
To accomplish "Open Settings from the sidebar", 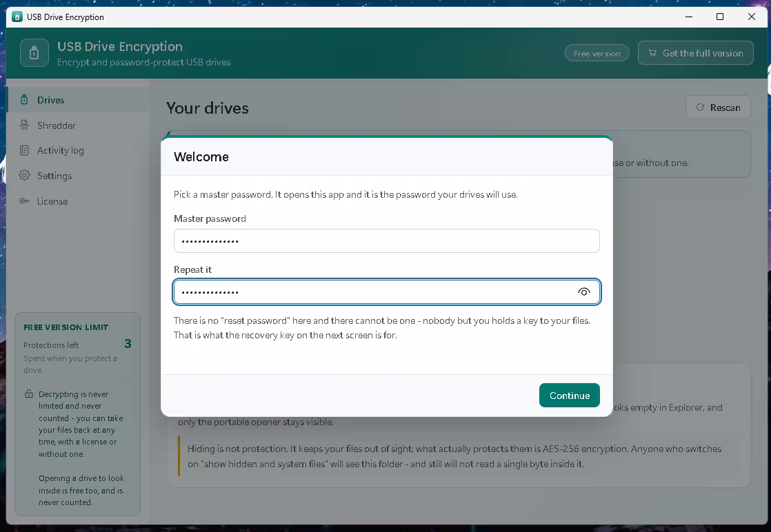I will click(x=78, y=176).
